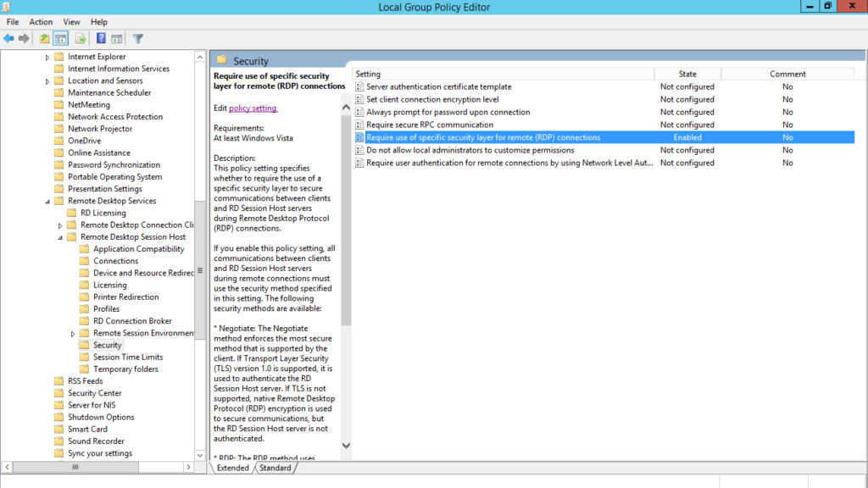Switch to the Standard tab
The image size is (868, 488).
pos(275,468)
